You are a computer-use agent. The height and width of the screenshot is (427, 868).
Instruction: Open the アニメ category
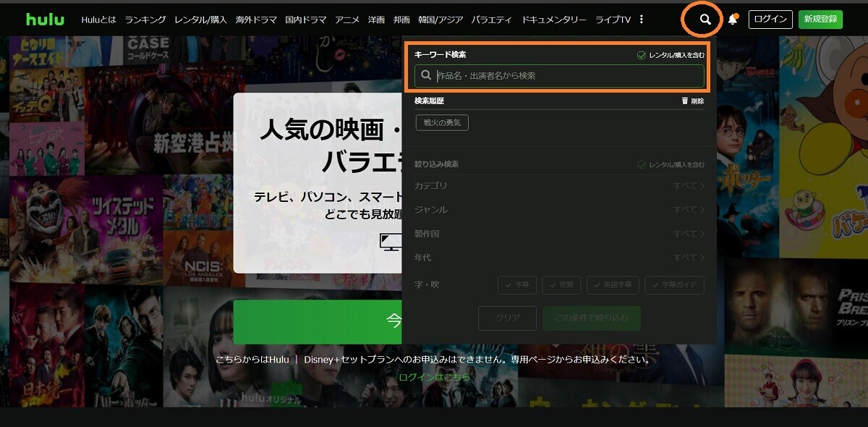click(347, 20)
